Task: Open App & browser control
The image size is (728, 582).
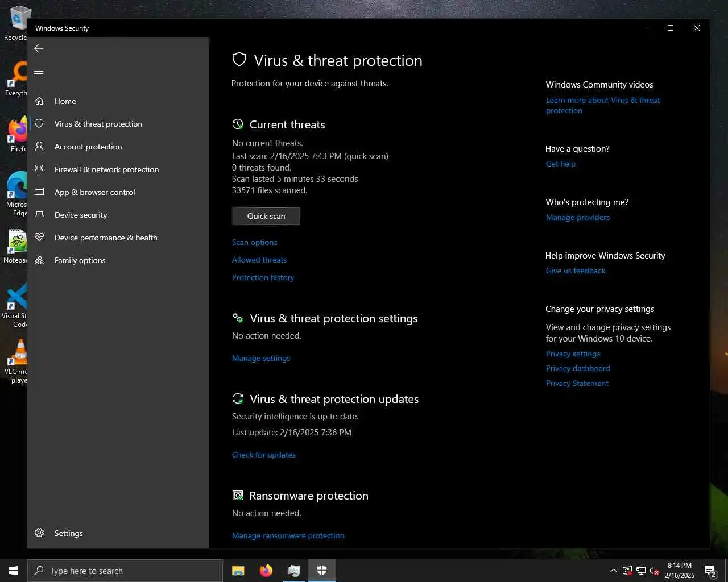Action: point(118,192)
